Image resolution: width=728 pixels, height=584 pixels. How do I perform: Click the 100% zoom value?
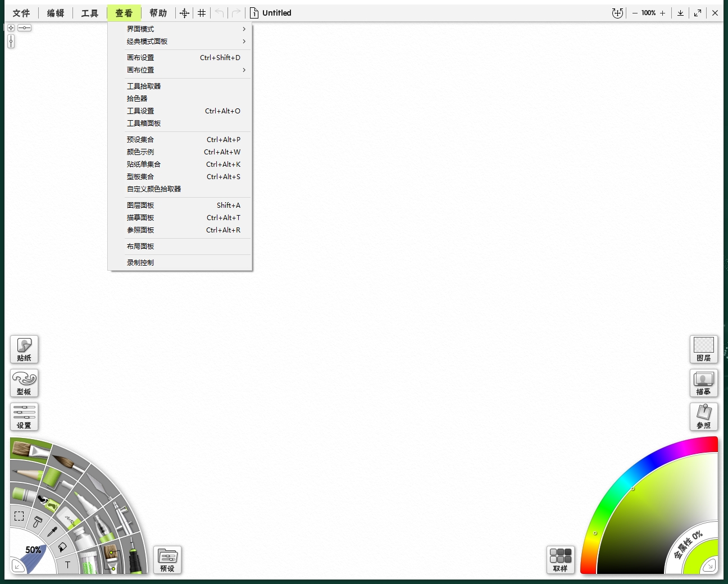point(649,13)
